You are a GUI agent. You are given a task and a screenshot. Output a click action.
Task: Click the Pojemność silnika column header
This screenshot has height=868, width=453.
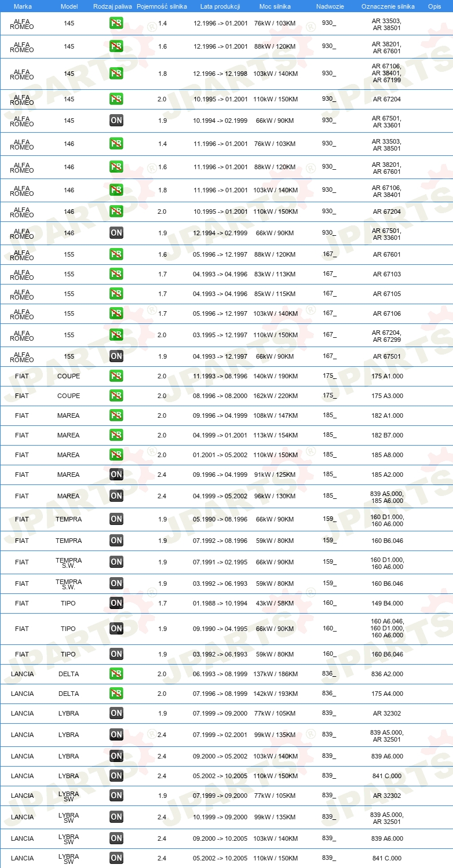pos(162,6)
